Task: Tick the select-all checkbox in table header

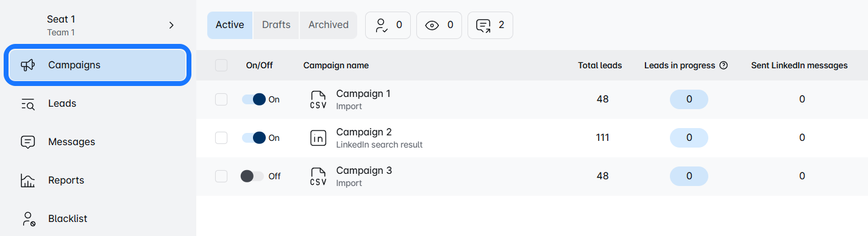Action: pos(221,65)
